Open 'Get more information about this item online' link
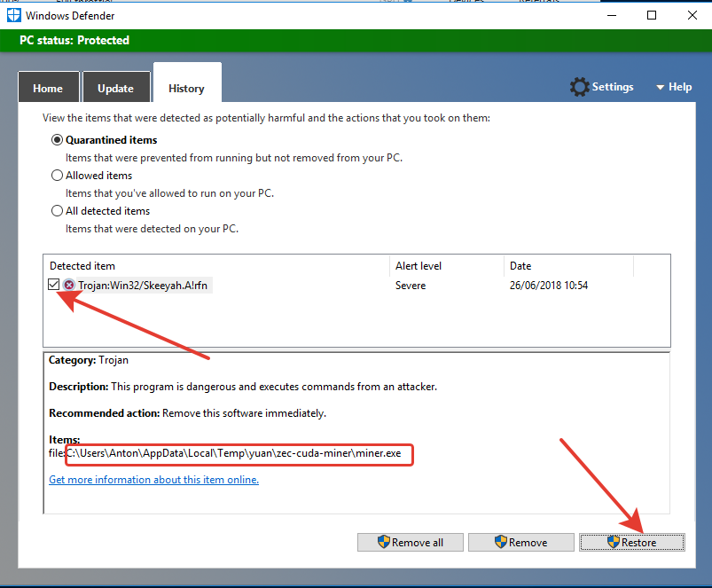The width and height of the screenshot is (712, 588). pyautogui.click(x=154, y=480)
